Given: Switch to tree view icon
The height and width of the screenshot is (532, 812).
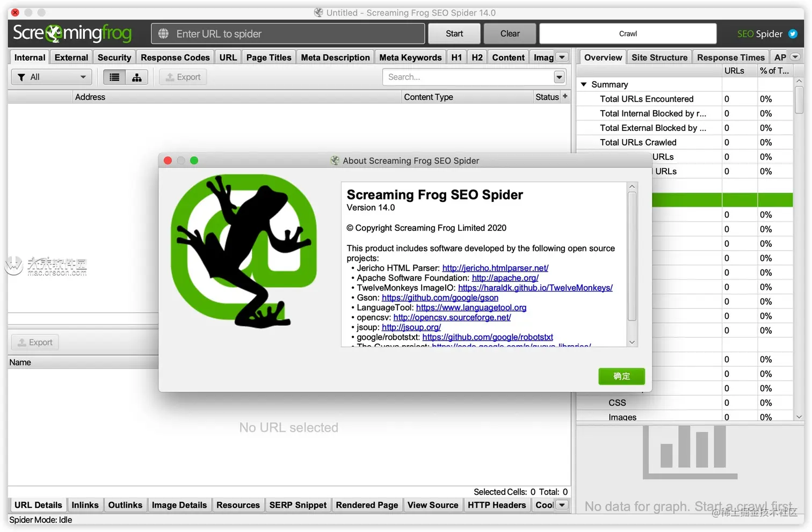Looking at the screenshot, I should 137,77.
